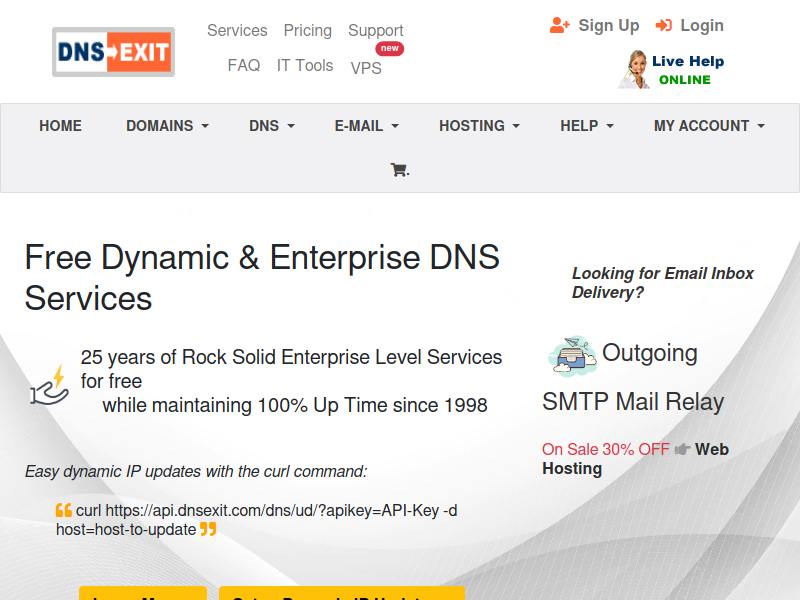The height and width of the screenshot is (600, 800).
Task: Click the closing yellow quote mark icon
Action: pos(208,529)
